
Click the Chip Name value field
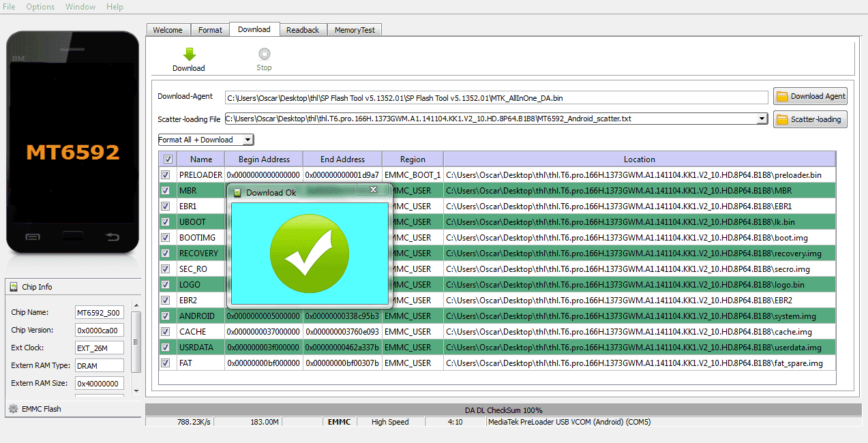click(x=99, y=313)
